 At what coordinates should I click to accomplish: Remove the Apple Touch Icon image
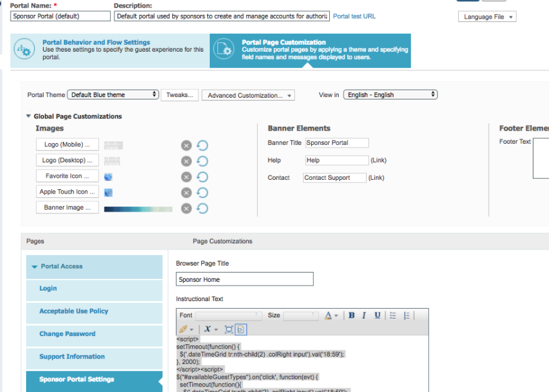pyautogui.click(x=186, y=192)
